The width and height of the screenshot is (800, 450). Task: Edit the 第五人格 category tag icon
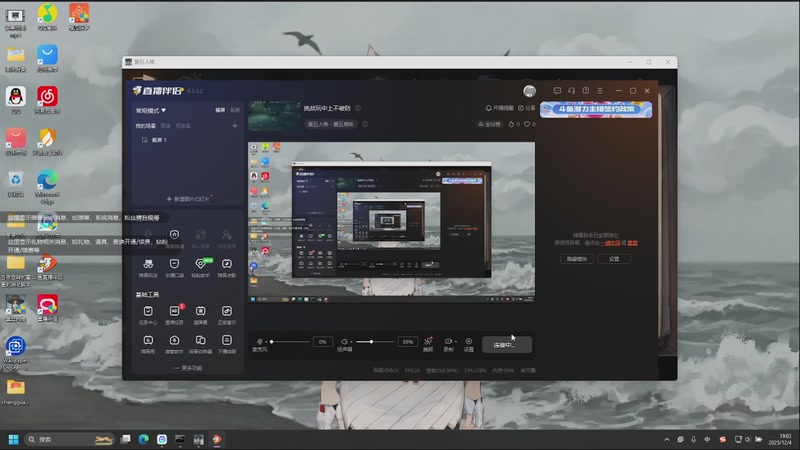pos(365,124)
